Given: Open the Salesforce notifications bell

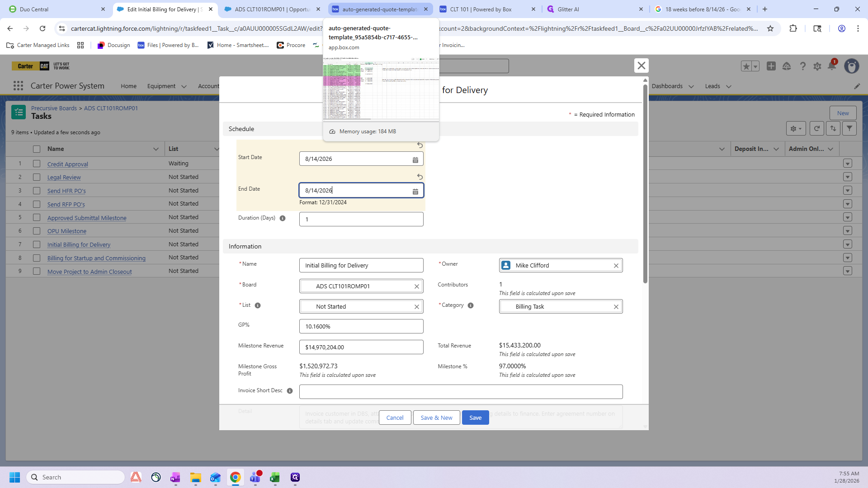Looking at the screenshot, I should coord(831,66).
